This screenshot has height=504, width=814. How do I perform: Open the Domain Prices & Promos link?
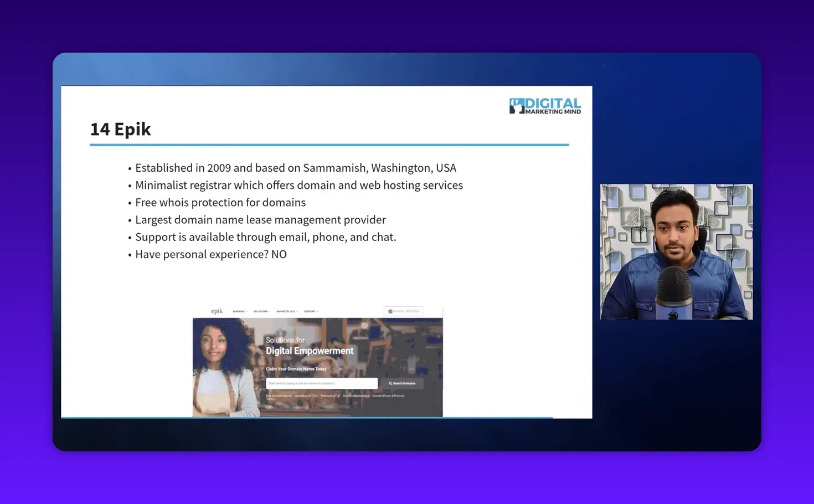(x=389, y=396)
